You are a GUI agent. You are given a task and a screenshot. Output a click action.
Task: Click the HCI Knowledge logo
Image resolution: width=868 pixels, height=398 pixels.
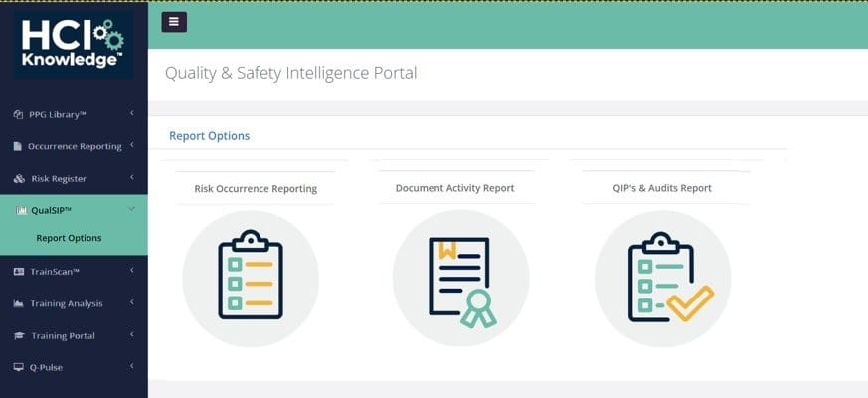pos(73,45)
